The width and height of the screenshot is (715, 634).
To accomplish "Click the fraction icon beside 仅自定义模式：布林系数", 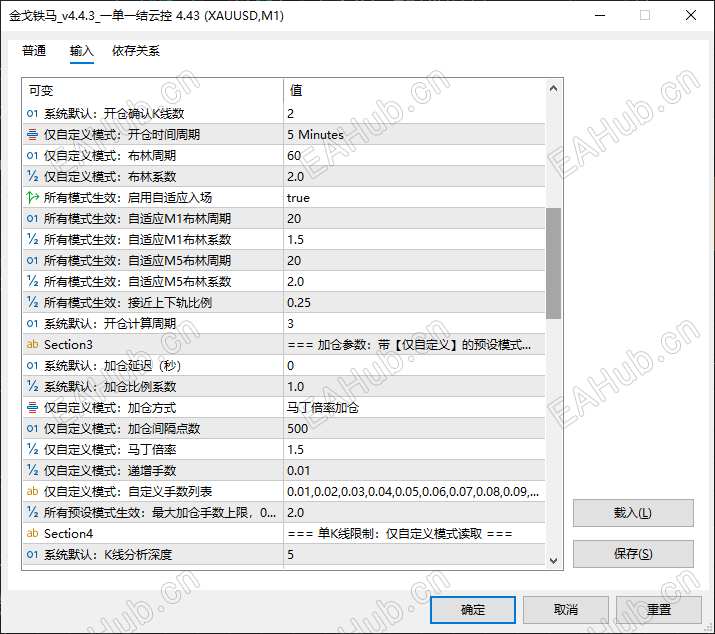I will [32, 177].
